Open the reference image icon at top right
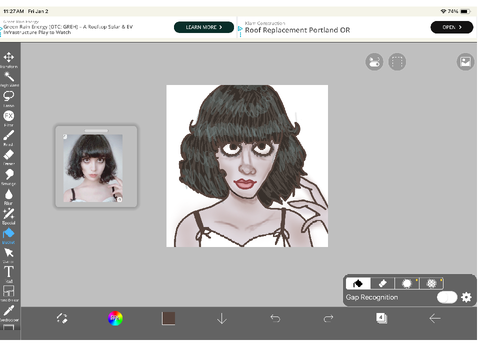The image size is (480, 360). (x=465, y=62)
